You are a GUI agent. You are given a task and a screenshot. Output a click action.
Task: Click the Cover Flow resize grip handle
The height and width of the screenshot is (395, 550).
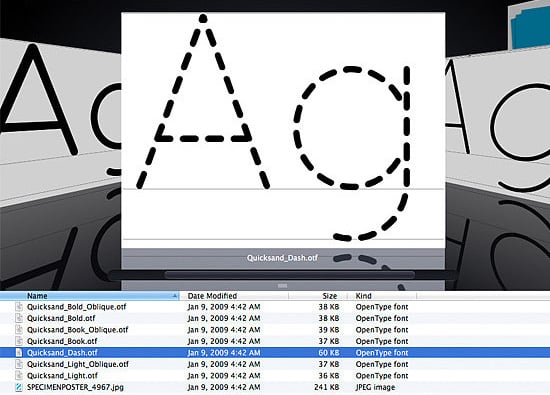(283, 286)
